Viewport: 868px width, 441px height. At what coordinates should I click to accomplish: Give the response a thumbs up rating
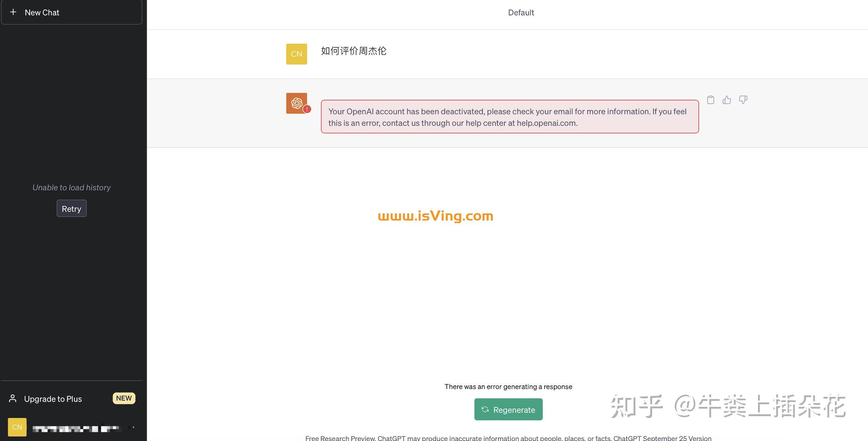pos(726,99)
